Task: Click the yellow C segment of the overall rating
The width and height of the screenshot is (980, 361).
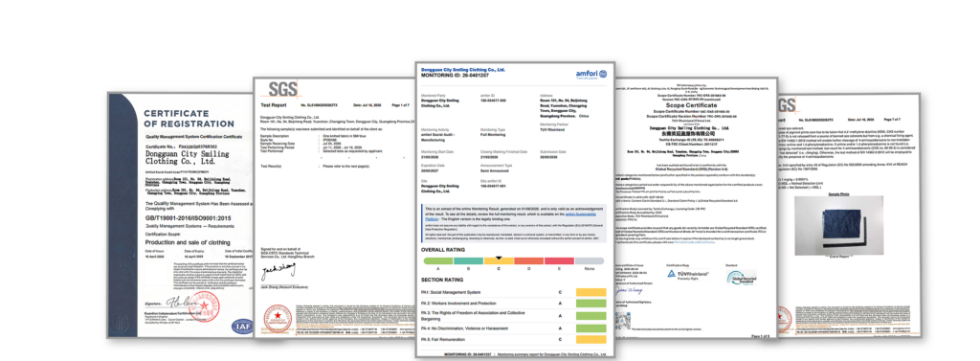Action: 499,260
